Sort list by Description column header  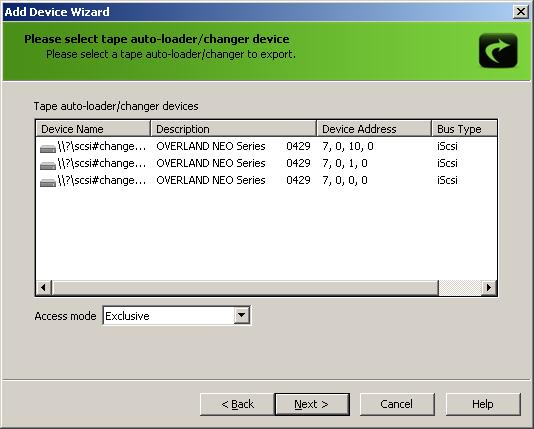coord(234,129)
